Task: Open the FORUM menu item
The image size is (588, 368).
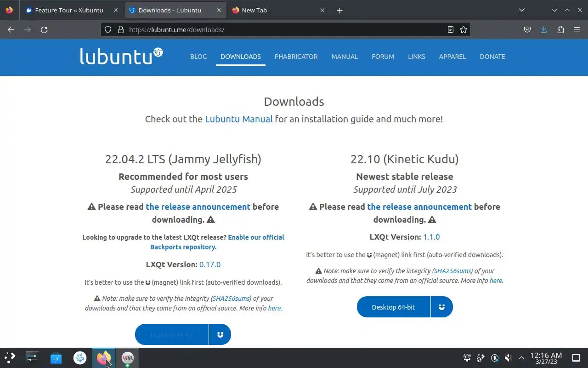Action: pyautogui.click(x=383, y=57)
